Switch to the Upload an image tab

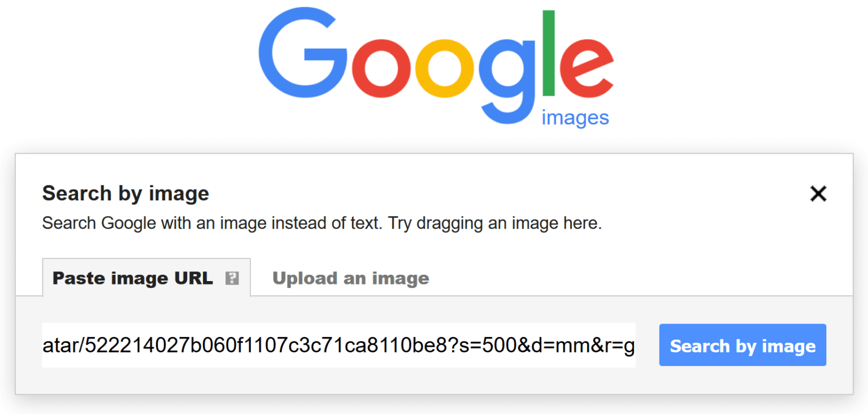[x=350, y=278]
